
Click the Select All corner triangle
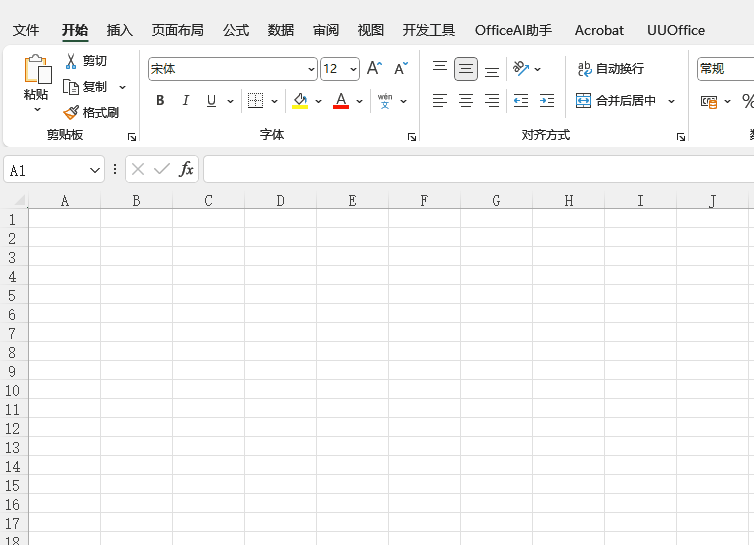(x=19, y=200)
